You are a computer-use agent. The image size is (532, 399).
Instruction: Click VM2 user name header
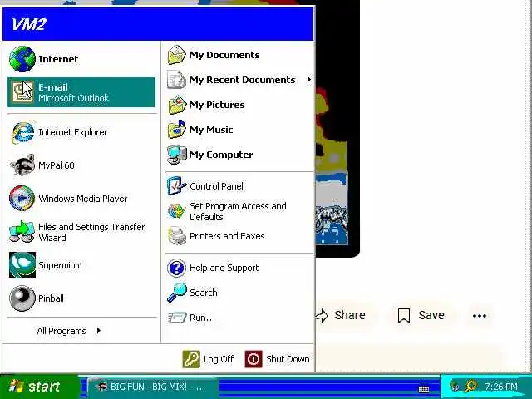28,24
